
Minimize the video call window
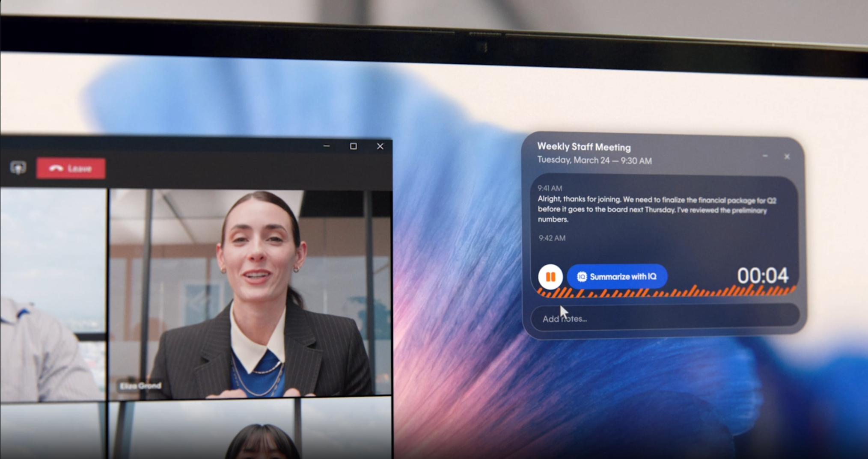coord(327,146)
